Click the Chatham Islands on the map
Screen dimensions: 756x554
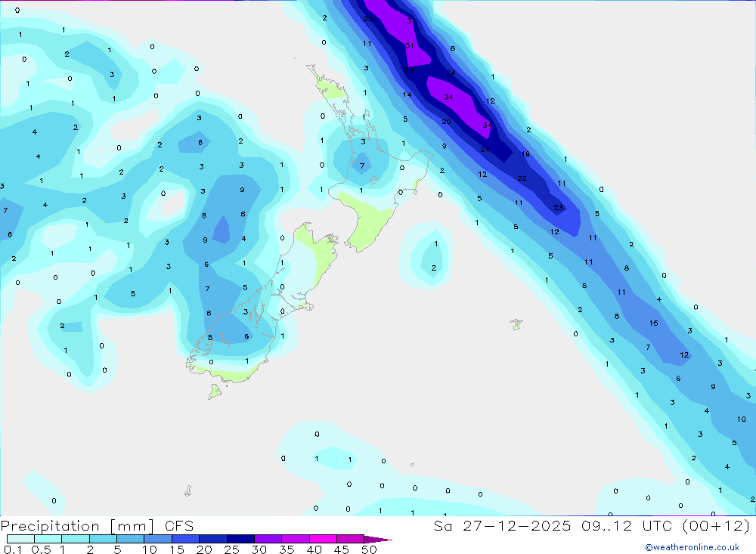(516, 324)
